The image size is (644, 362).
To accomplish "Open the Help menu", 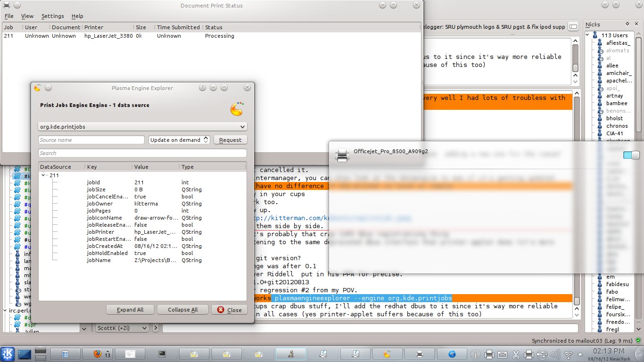I will [77, 16].
